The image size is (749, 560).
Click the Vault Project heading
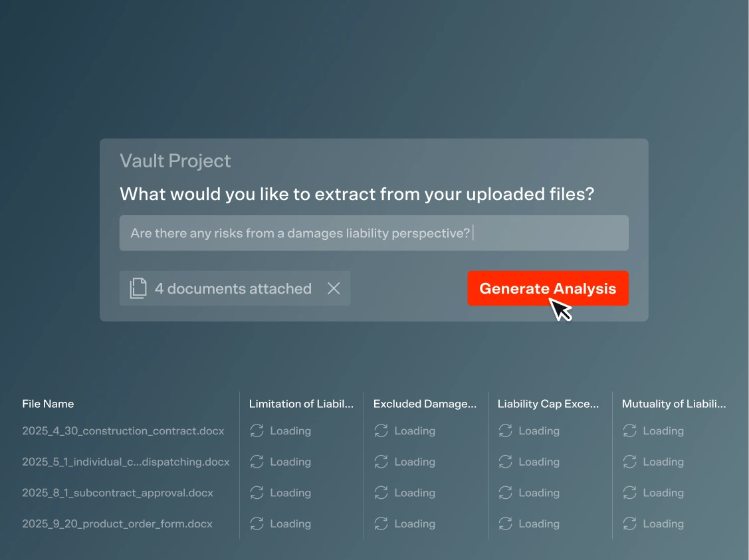(x=175, y=161)
